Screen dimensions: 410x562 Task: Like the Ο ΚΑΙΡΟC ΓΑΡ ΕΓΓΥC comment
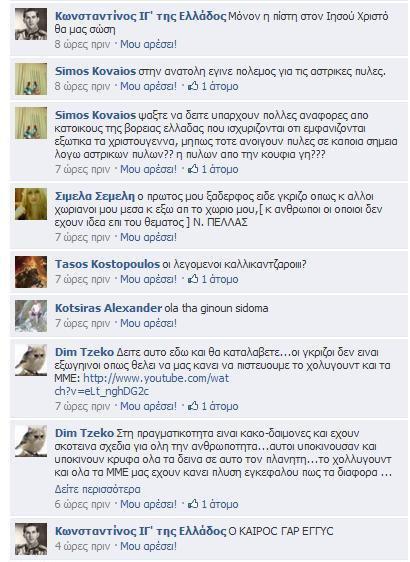coord(148,546)
